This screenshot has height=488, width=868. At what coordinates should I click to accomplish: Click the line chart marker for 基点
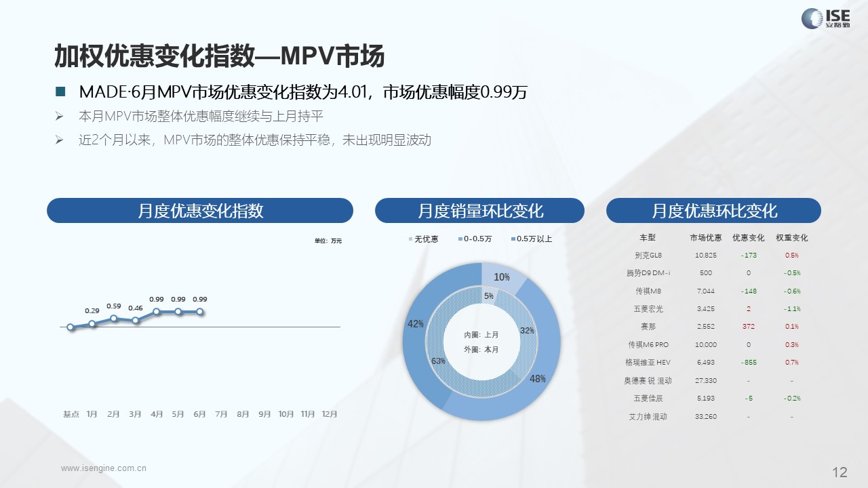[71, 327]
